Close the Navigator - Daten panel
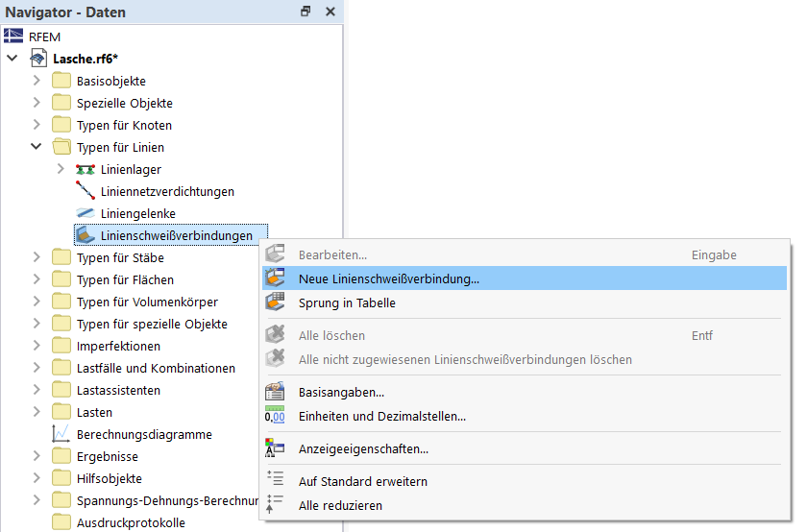Viewport: 807px width, 532px height. [330, 12]
